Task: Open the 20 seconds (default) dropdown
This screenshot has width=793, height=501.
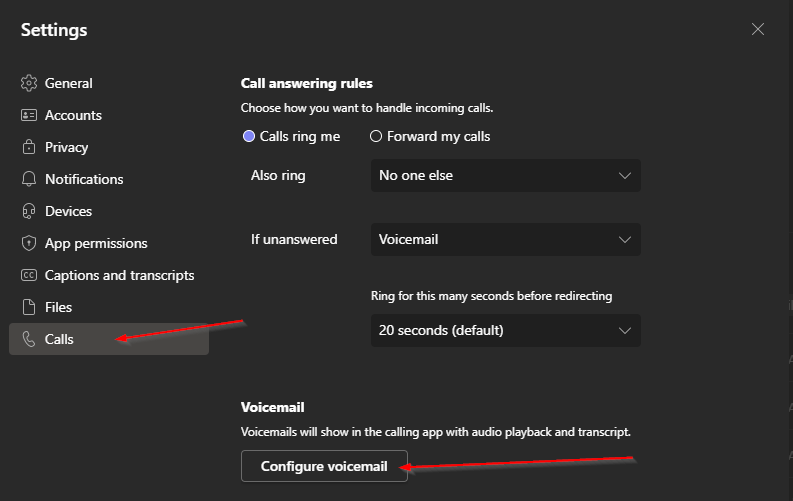Action: [506, 331]
